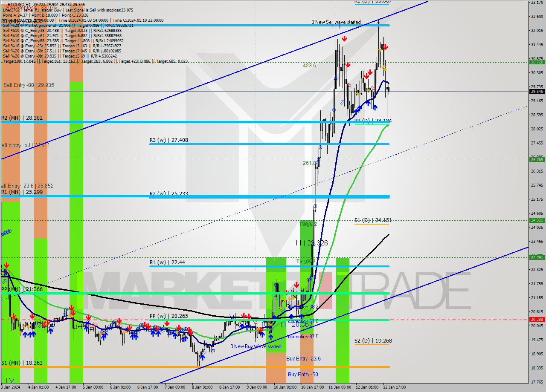Select the 'S1 (D) | 24.151' label
Viewport: 546px width, 392px height.
click(x=373, y=220)
